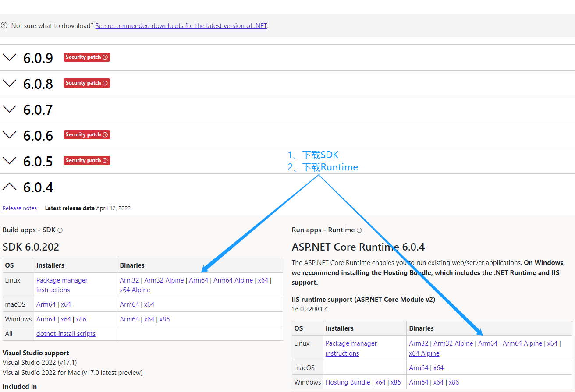Click the 'Visual Studio support' label
The height and width of the screenshot is (392, 575).
tap(36, 353)
